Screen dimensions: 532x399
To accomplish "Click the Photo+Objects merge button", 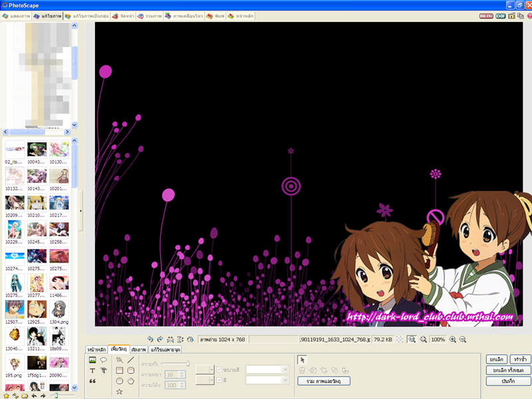I will 324,381.
